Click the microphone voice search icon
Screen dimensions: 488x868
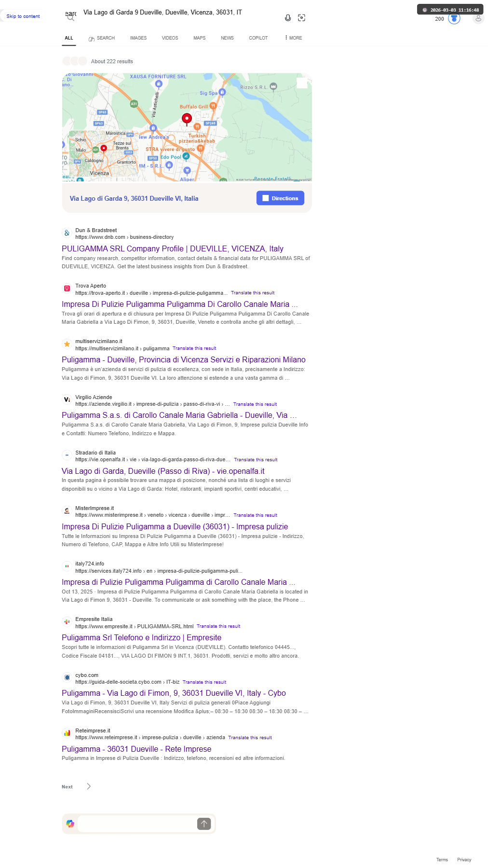coord(288,18)
